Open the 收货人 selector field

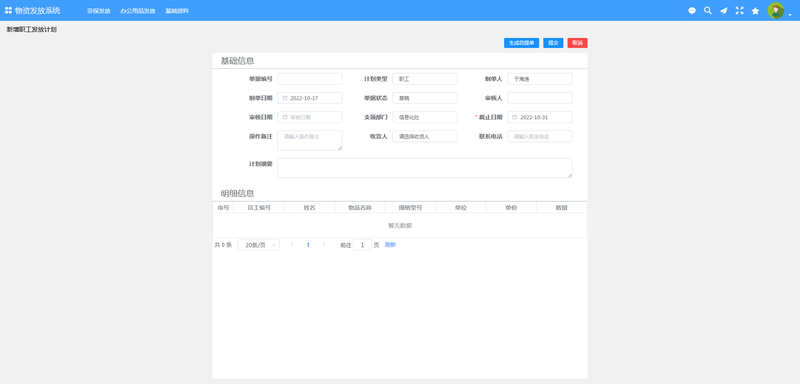[x=424, y=137]
